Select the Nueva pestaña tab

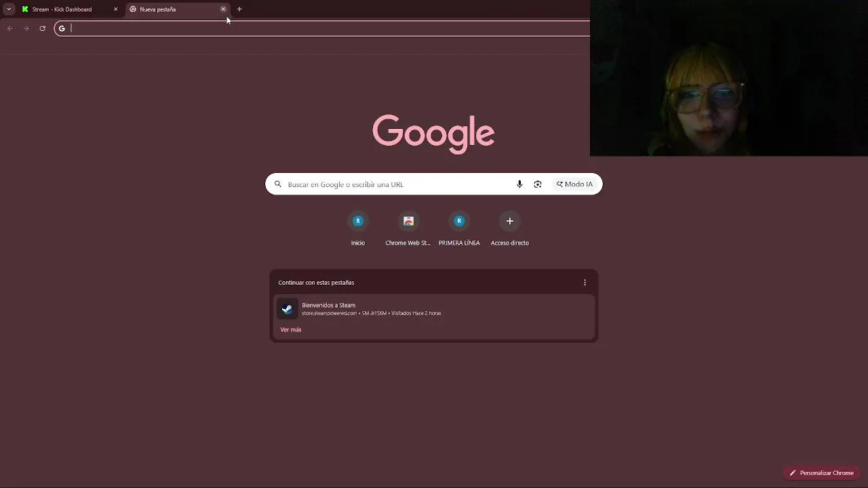(x=178, y=9)
